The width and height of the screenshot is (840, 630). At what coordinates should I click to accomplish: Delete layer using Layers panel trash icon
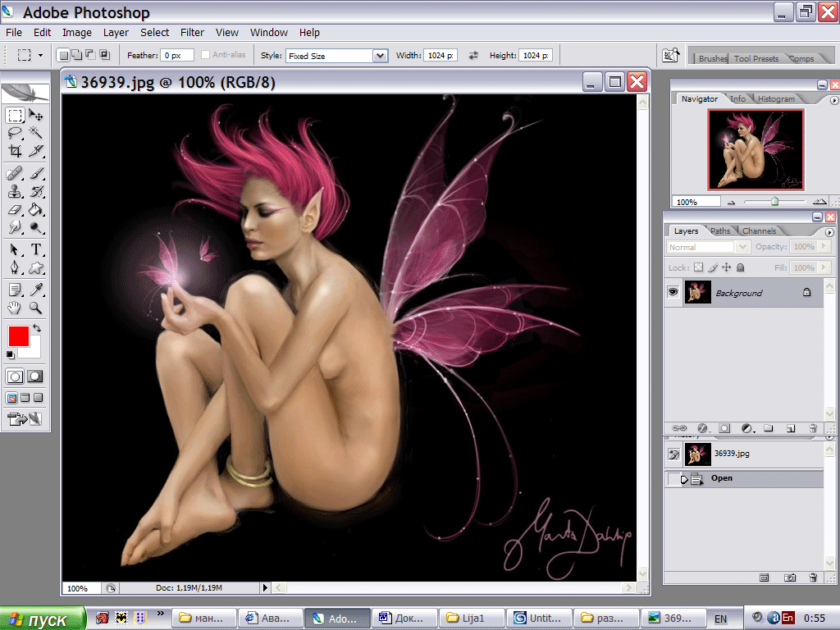pyautogui.click(x=813, y=428)
